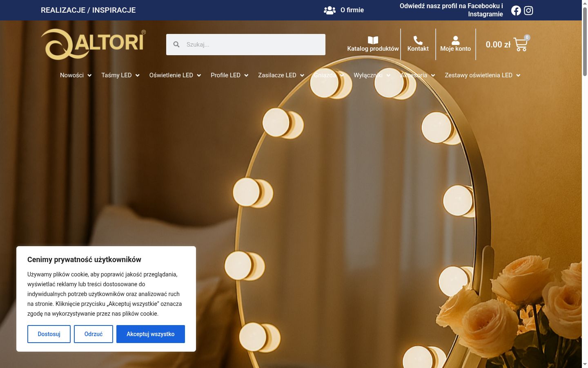Expand the Oświetlenie LED dropdown arrow
Screen dimensions: 588x368
point(199,75)
